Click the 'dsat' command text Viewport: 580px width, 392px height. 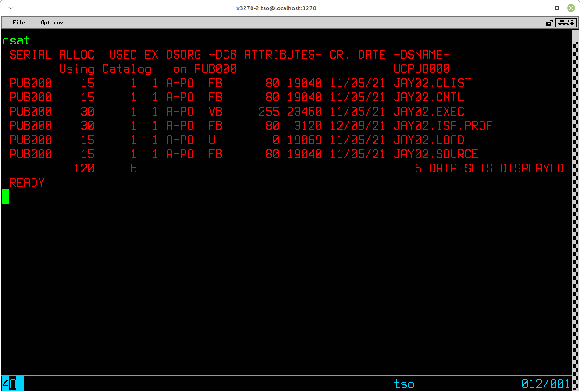click(16, 40)
